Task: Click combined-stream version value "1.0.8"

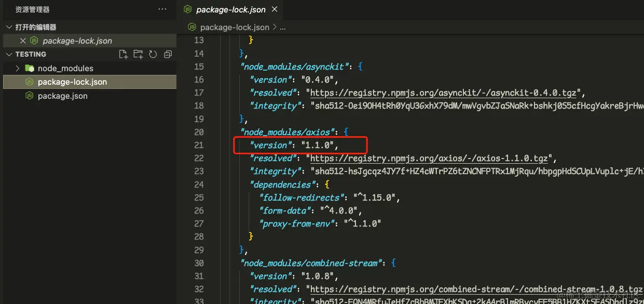Action: point(318,276)
